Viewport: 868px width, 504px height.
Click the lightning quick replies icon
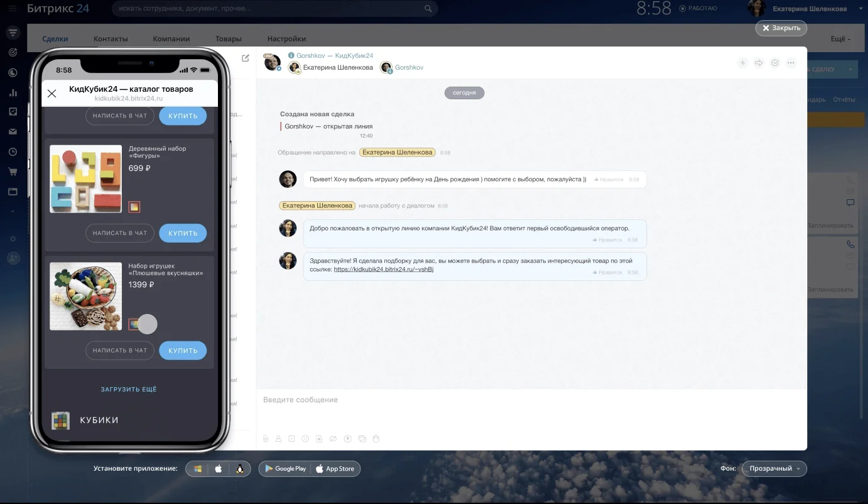click(348, 439)
